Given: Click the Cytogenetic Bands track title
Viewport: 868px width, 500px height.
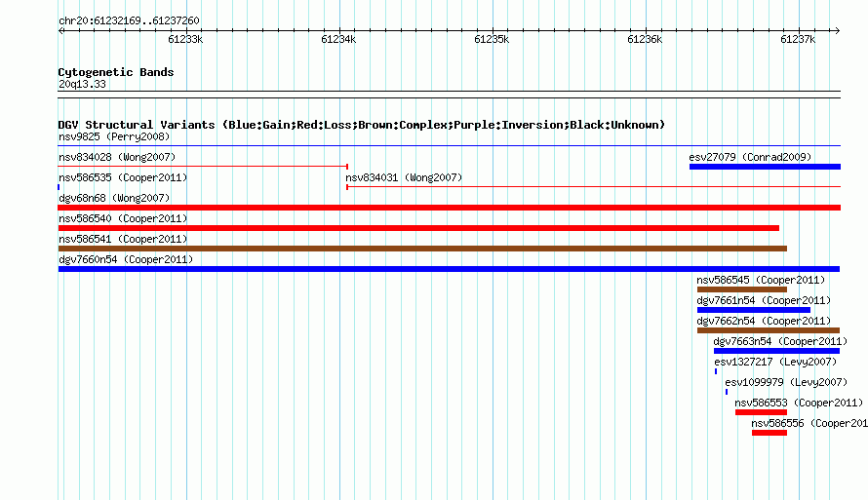Looking at the screenshot, I should 116,72.
